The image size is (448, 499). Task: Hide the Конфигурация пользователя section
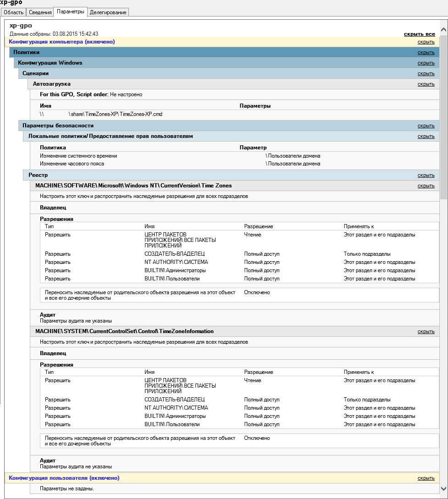[x=426, y=478]
